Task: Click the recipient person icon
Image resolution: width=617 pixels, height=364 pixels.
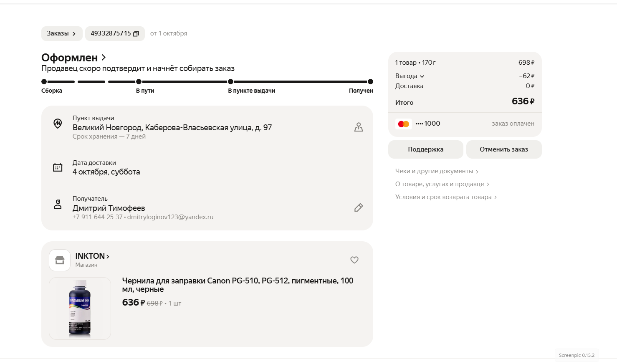Action: (58, 204)
